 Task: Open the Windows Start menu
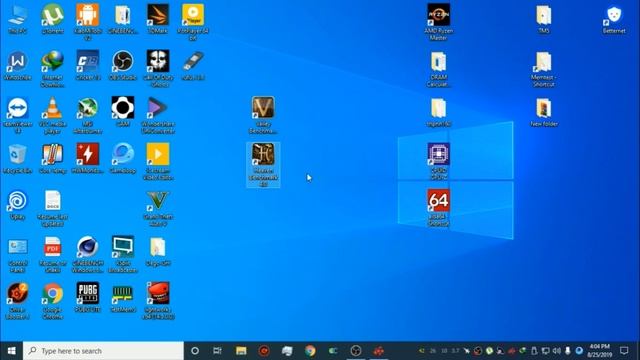click(11, 351)
